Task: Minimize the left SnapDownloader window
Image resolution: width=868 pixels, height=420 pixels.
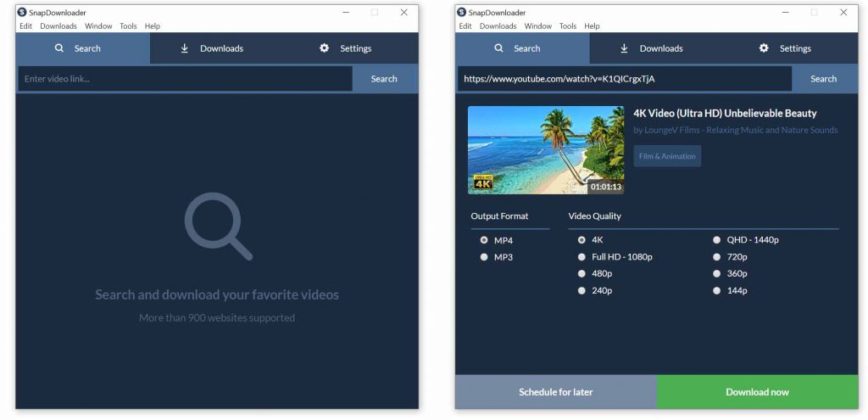Action: click(x=346, y=12)
